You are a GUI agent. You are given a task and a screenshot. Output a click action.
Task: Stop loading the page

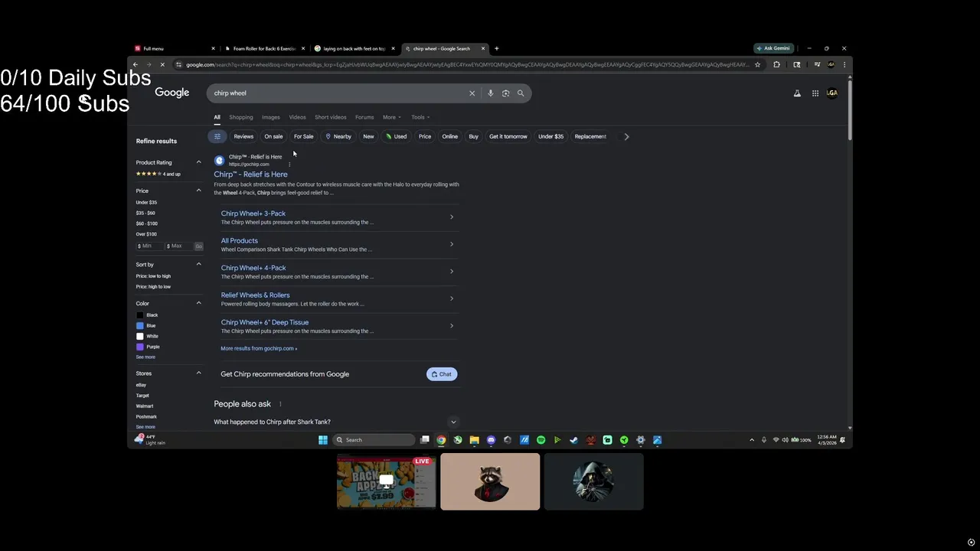click(x=162, y=65)
